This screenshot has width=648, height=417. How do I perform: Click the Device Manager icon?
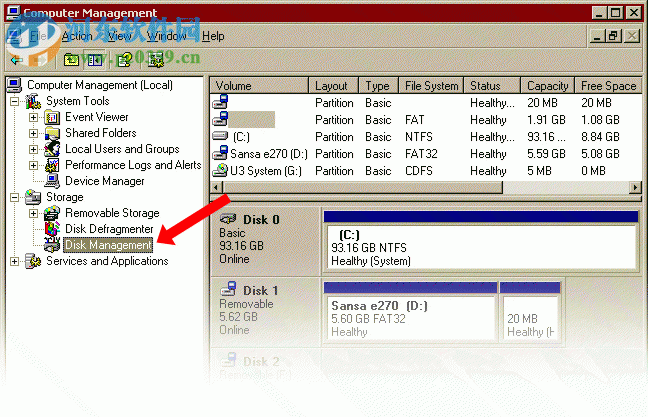point(52,181)
